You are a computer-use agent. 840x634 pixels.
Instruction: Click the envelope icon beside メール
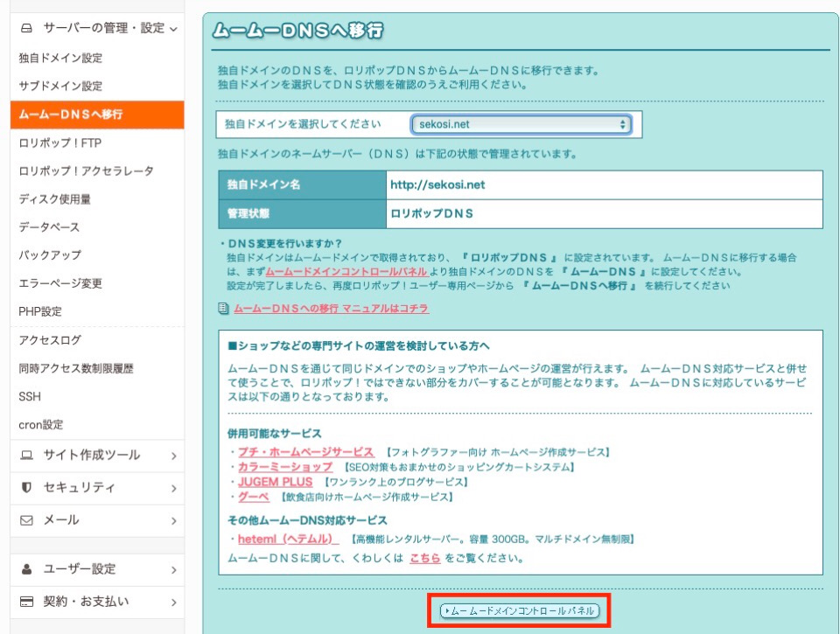click(x=26, y=519)
